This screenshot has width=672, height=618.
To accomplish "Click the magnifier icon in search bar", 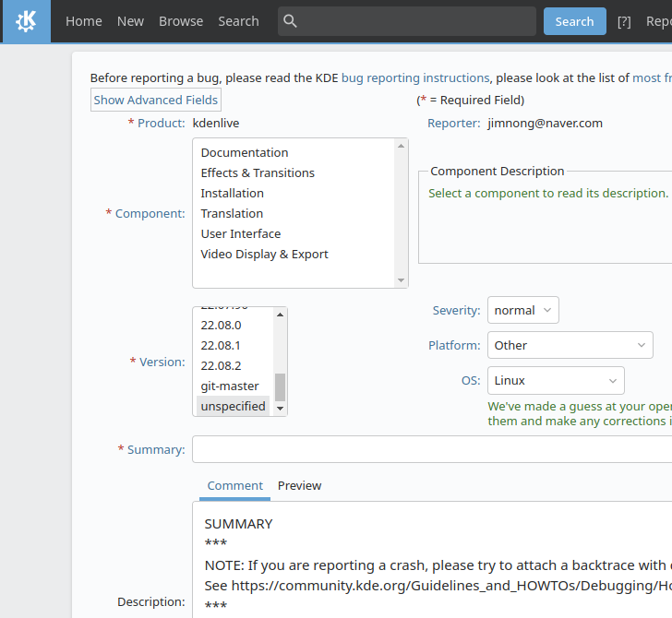I will (290, 21).
